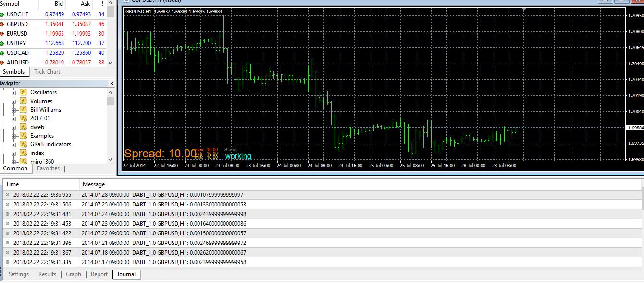This screenshot has height=283, width=644.
Task: Expand the 2017_01 tree node
Action: [x=14, y=118]
